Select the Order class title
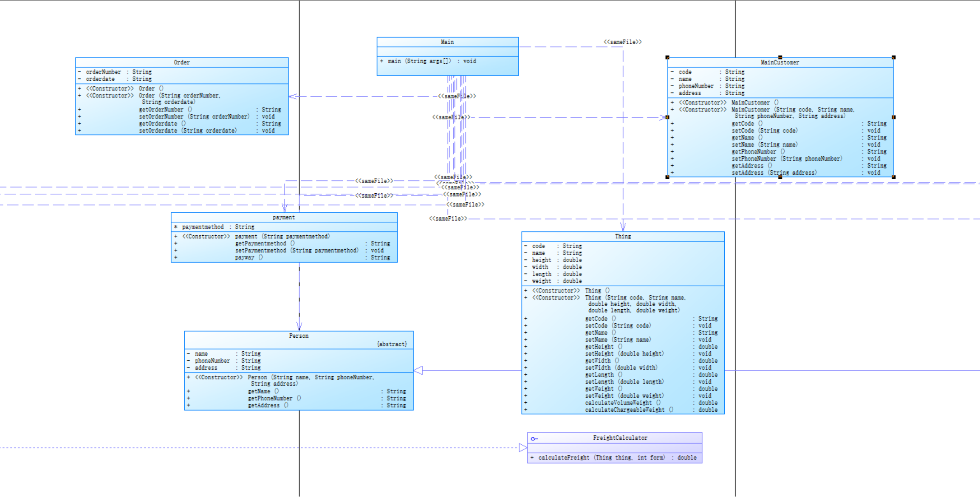 tap(181, 62)
